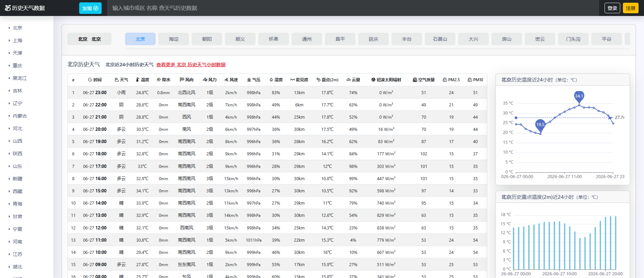Expand 吉林 in the left province list
The image size is (644, 278).
click(x=9, y=91)
